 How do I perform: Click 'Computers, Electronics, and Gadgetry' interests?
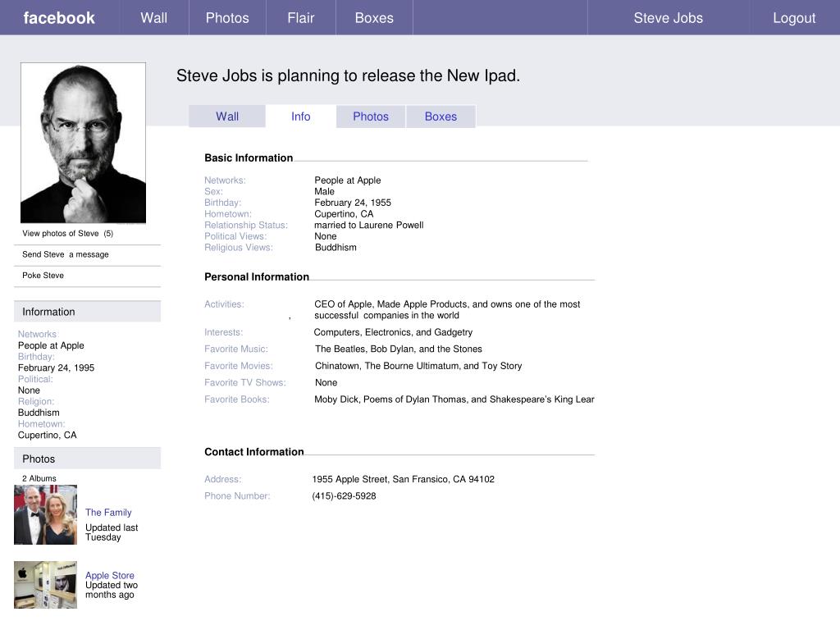pos(393,332)
